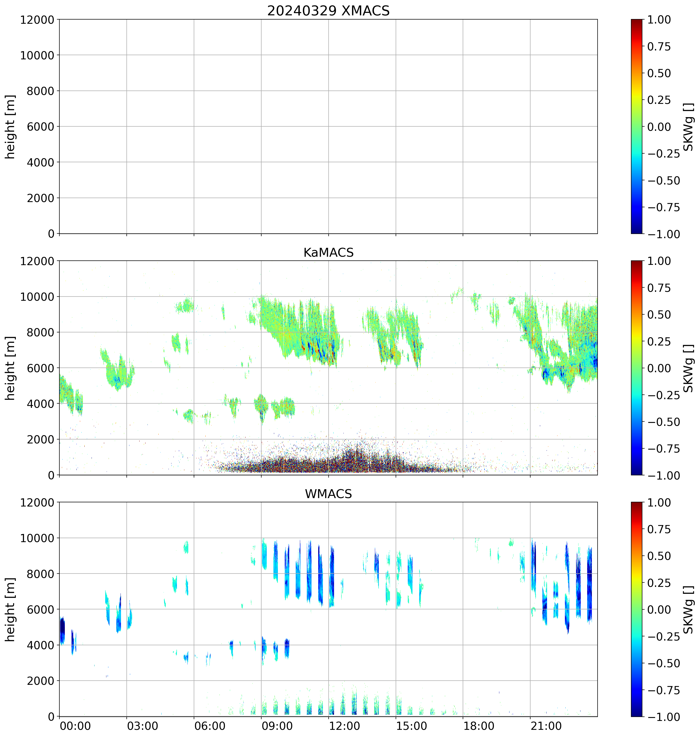Screen dimensions: 700x737
Task: Click the 12000 tick on KaMACS y-axis
Action: [37, 261]
